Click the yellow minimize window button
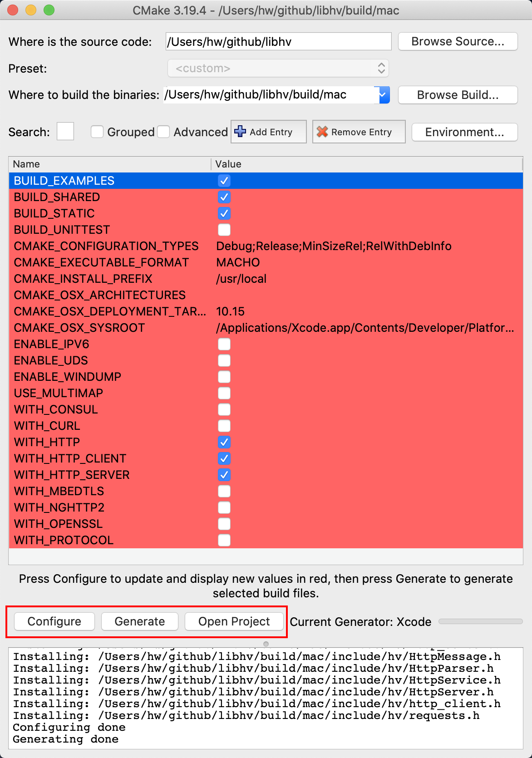This screenshot has width=532, height=758. (31, 10)
